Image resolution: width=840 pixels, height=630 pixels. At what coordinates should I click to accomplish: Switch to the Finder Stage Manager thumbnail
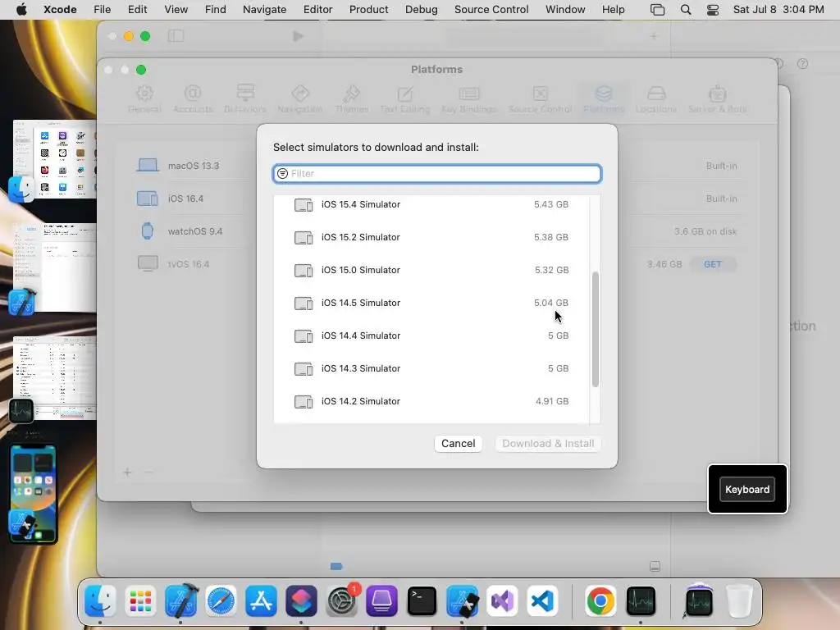[x=53, y=161]
